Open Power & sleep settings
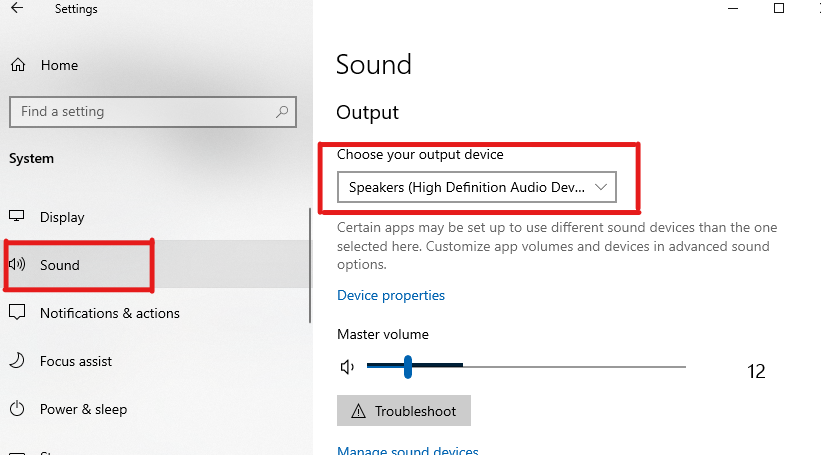Screen dimensions: 821x455 (83, 409)
